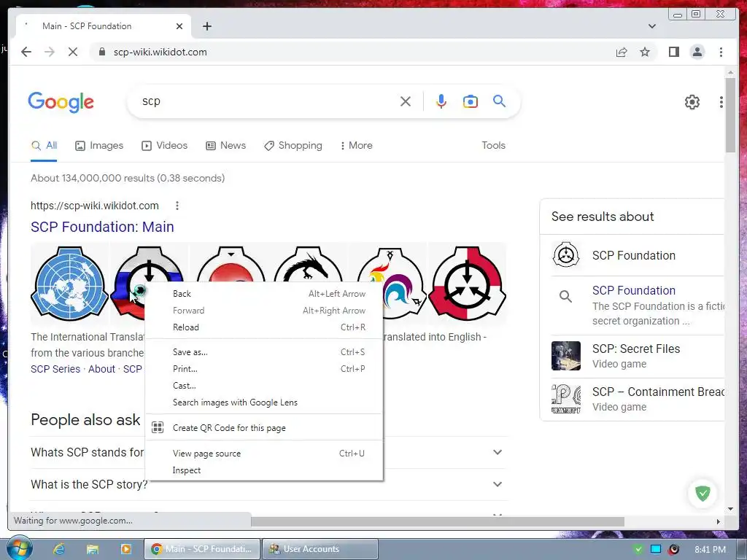Click the Google logo
Viewport: 747px width, 560px height.
[61, 102]
